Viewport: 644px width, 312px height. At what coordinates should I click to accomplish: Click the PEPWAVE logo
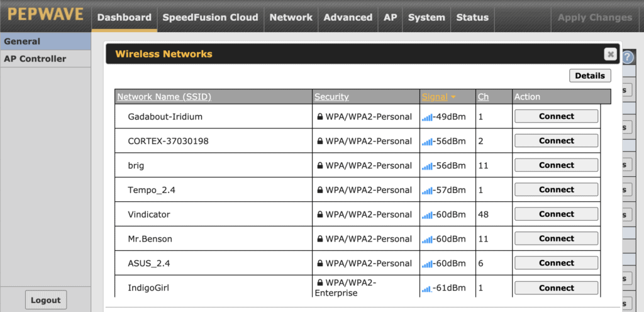coord(45,16)
